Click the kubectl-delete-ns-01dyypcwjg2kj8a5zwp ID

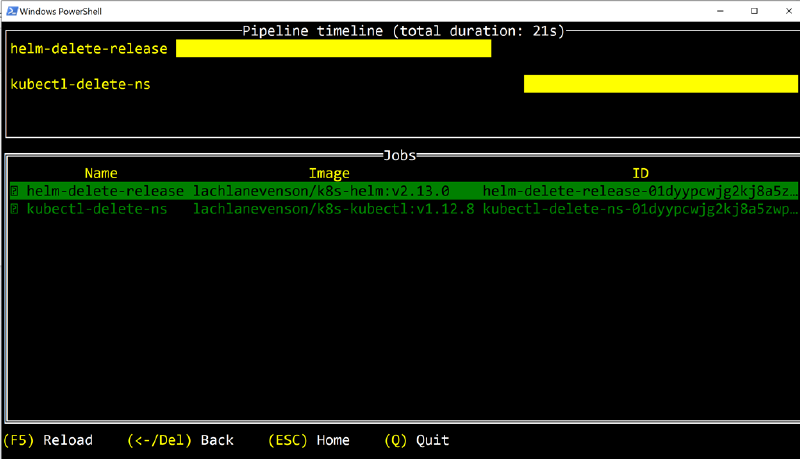pyautogui.click(x=640, y=209)
